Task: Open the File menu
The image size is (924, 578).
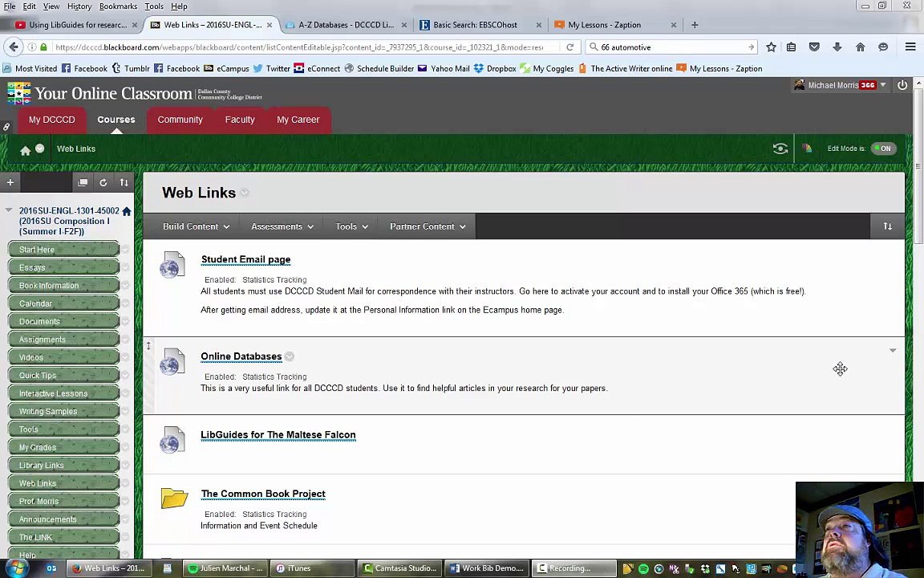Action: [10, 6]
